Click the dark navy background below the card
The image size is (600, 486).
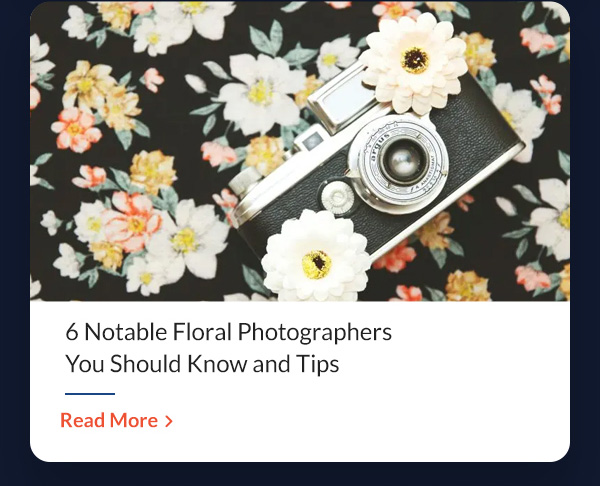(300, 475)
